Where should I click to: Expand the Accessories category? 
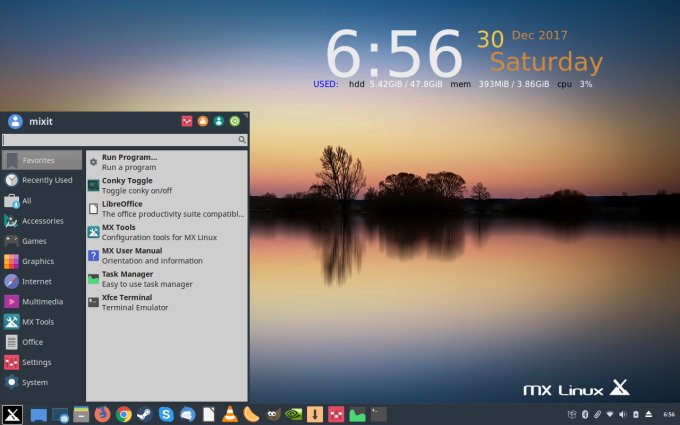point(42,221)
